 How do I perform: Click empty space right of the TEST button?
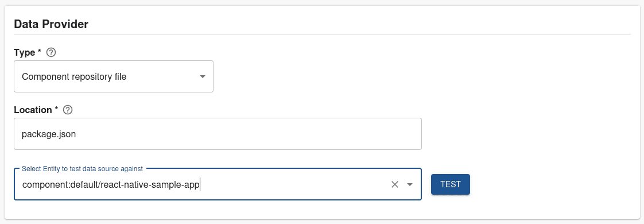(x=550, y=184)
